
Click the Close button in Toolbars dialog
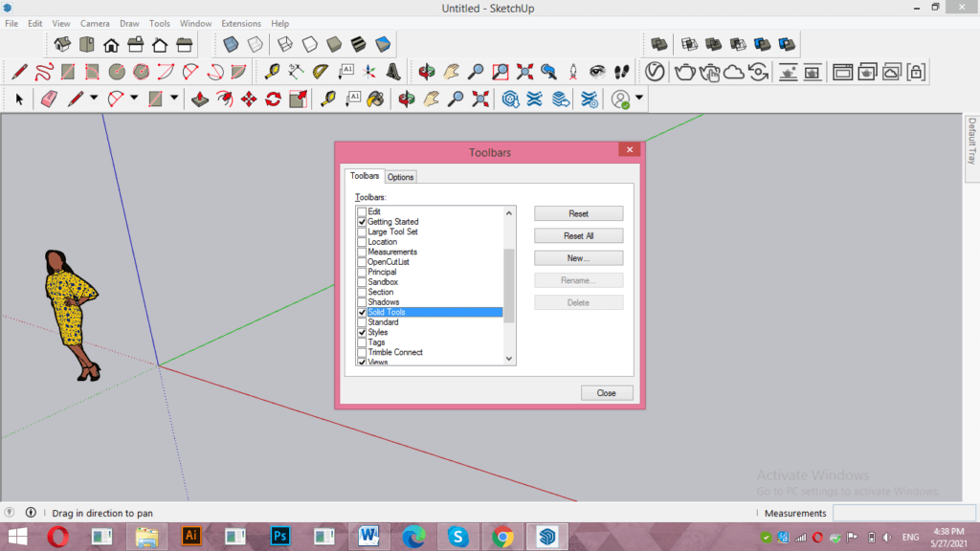click(x=607, y=392)
